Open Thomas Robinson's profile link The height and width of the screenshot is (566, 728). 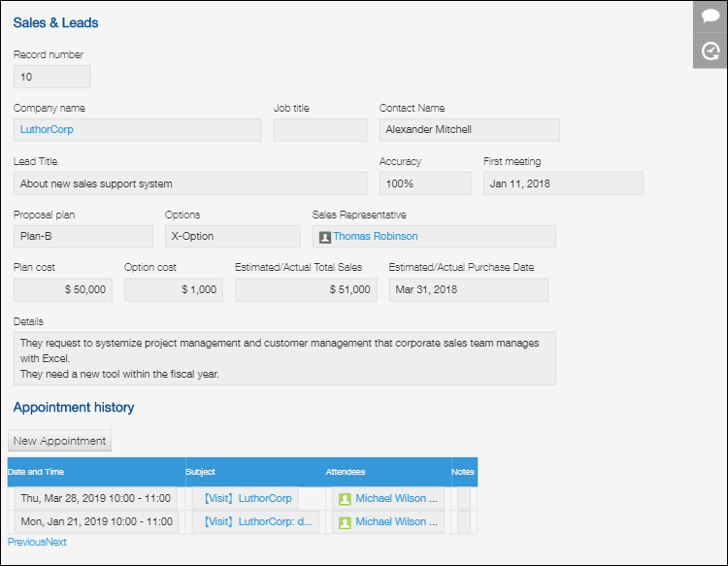point(376,236)
